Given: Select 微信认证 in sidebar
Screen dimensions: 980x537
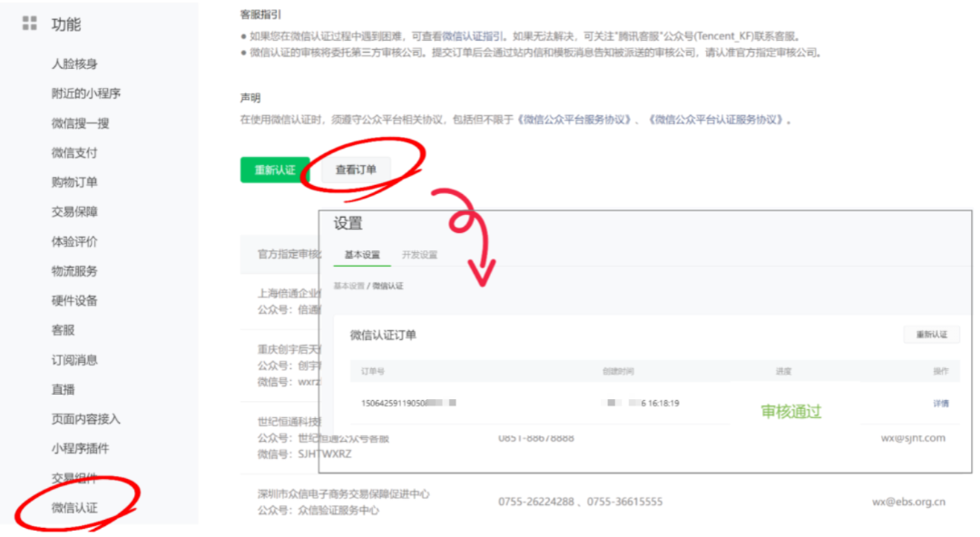Looking at the screenshot, I should pos(74,508).
